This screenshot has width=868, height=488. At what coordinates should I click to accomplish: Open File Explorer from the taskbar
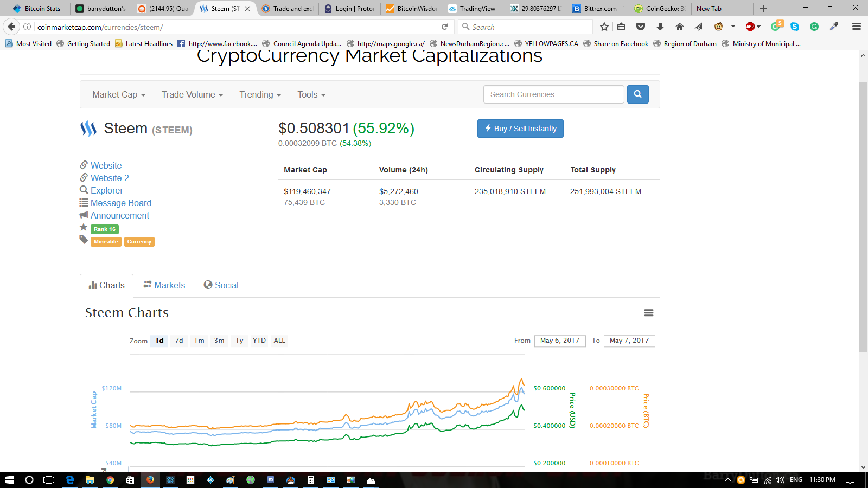(x=90, y=480)
